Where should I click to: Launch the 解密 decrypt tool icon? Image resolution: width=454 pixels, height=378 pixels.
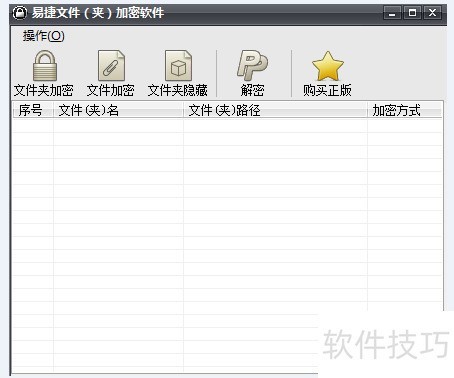point(252,66)
